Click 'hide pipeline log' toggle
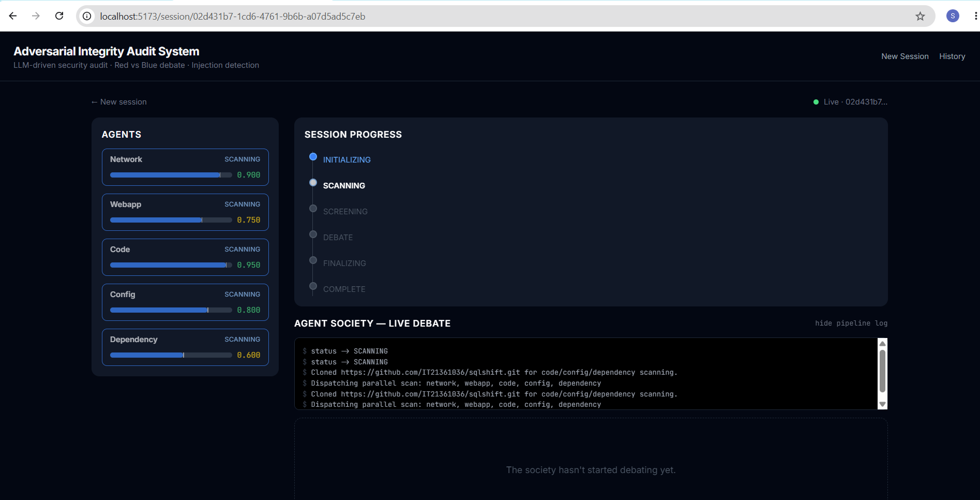980x500 pixels. 851,323
